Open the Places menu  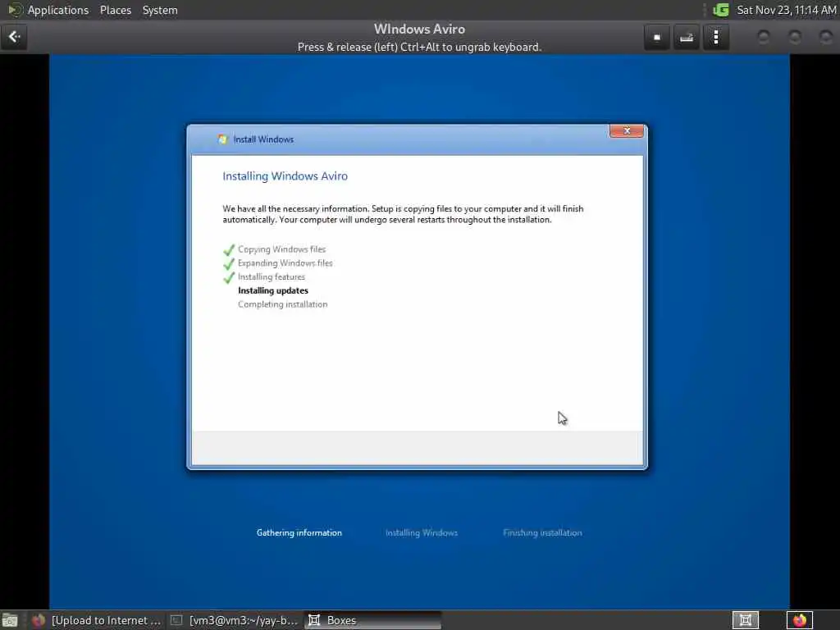click(116, 10)
